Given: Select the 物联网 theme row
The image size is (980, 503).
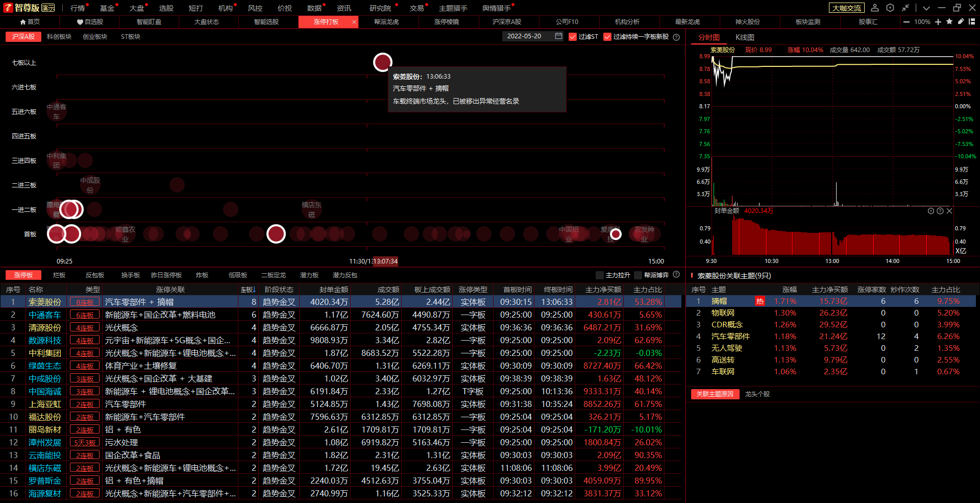Looking at the screenshot, I should pos(830,313).
